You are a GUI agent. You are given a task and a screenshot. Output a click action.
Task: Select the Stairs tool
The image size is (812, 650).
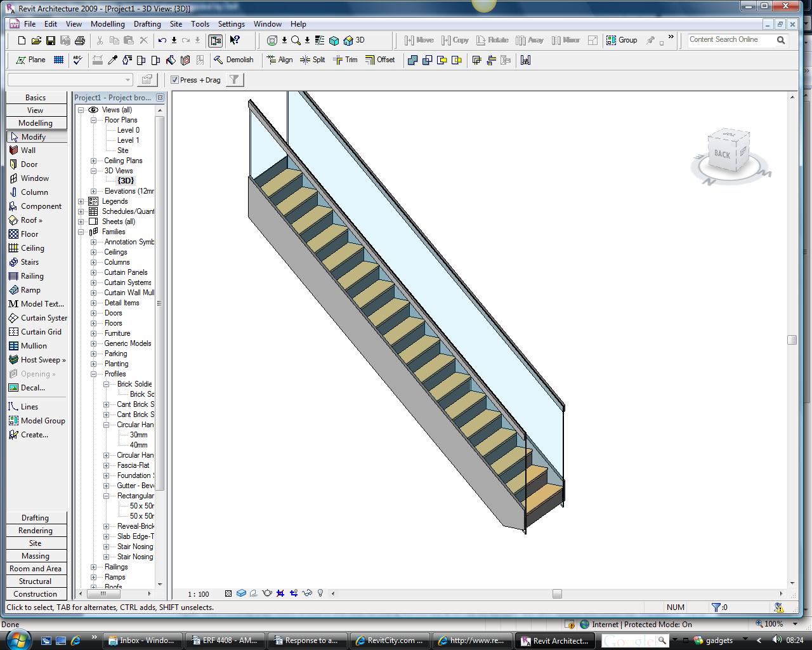29,262
